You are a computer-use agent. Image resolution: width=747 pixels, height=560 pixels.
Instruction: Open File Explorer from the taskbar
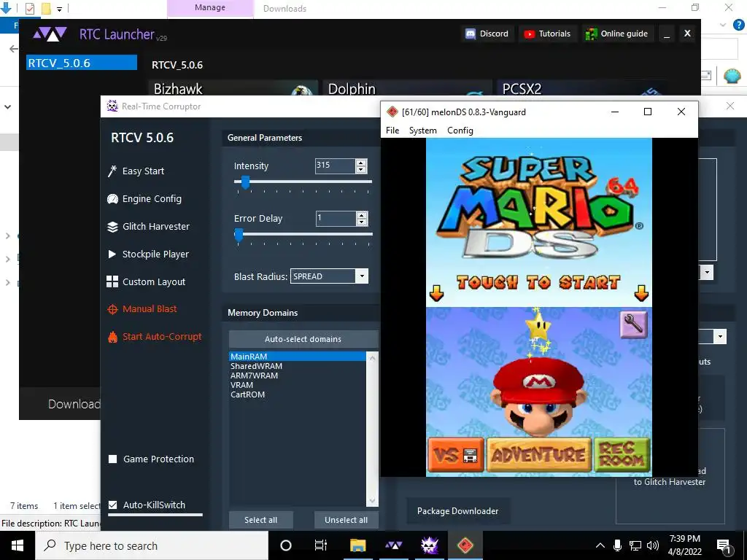pyautogui.click(x=357, y=545)
